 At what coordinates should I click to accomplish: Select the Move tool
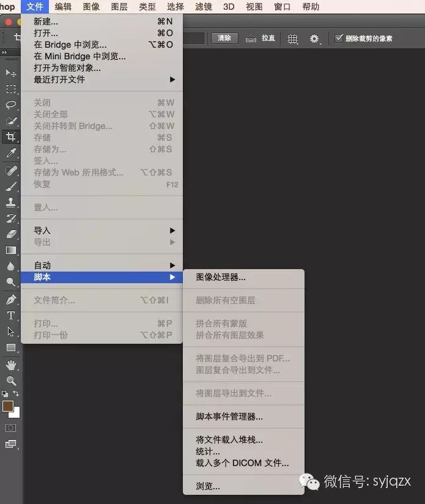click(x=11, y=73)
